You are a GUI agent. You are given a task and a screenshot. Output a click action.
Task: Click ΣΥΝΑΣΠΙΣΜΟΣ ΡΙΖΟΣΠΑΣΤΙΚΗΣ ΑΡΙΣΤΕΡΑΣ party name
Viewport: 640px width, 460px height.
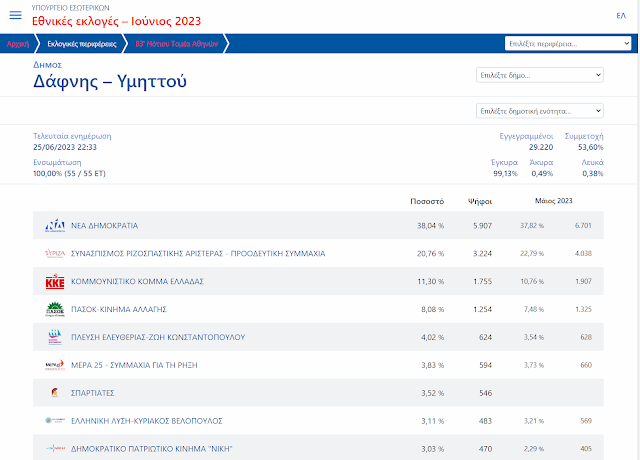tap(198, 253)
